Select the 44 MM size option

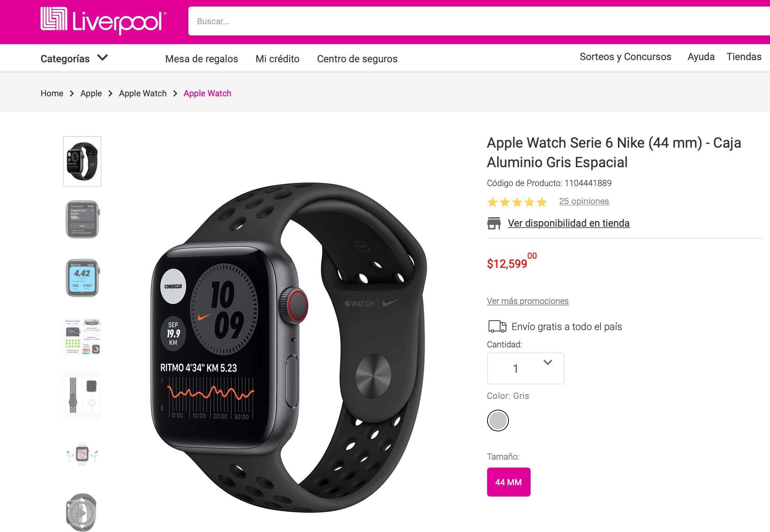click(509, 482)
